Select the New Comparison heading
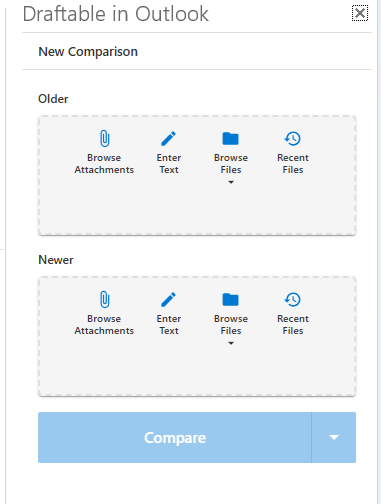The image size is (381, 504). (x=88, y=52)
